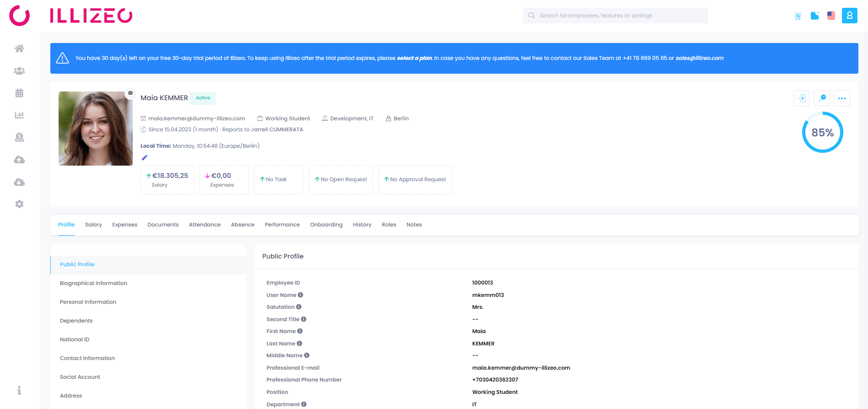This screenshot has width=868, height=409.
Task: Click the camera icon on profile photo
Action: click(x=130, y=93)
